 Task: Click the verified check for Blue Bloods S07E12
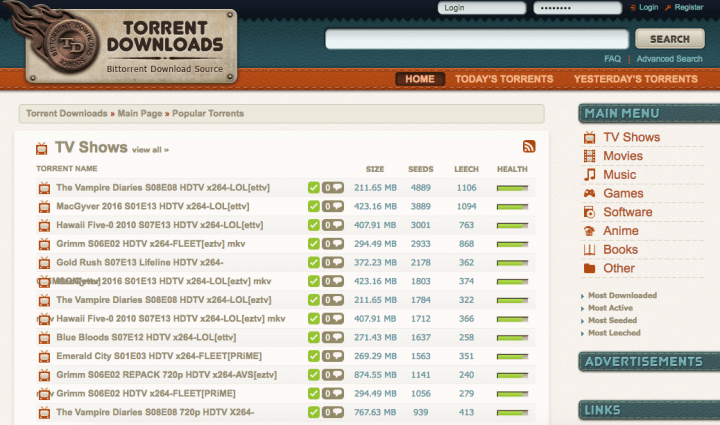click(x=314, y=337)
